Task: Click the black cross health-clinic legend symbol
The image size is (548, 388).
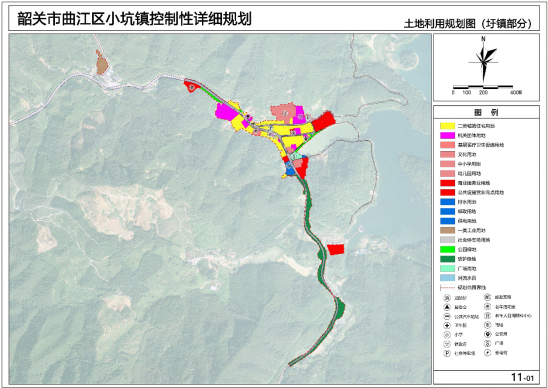Action: point(447,325)
